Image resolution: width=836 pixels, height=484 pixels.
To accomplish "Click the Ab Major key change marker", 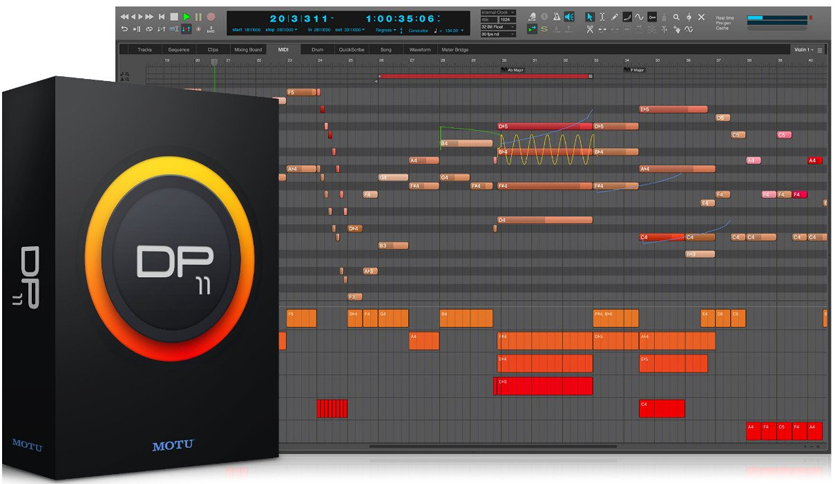I will [x=513, y=70].
